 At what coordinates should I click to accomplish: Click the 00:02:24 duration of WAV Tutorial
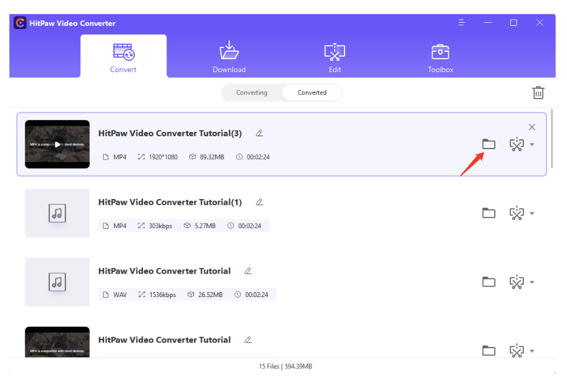coord(256,295)
